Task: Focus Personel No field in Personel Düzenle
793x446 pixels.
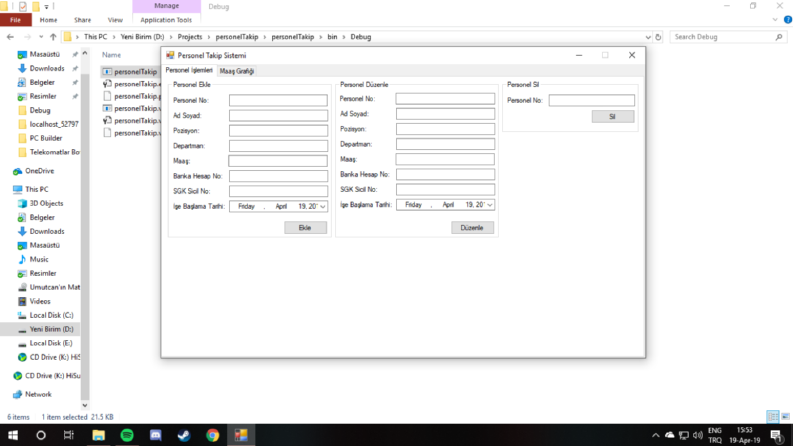Action: tap(445, 99)
